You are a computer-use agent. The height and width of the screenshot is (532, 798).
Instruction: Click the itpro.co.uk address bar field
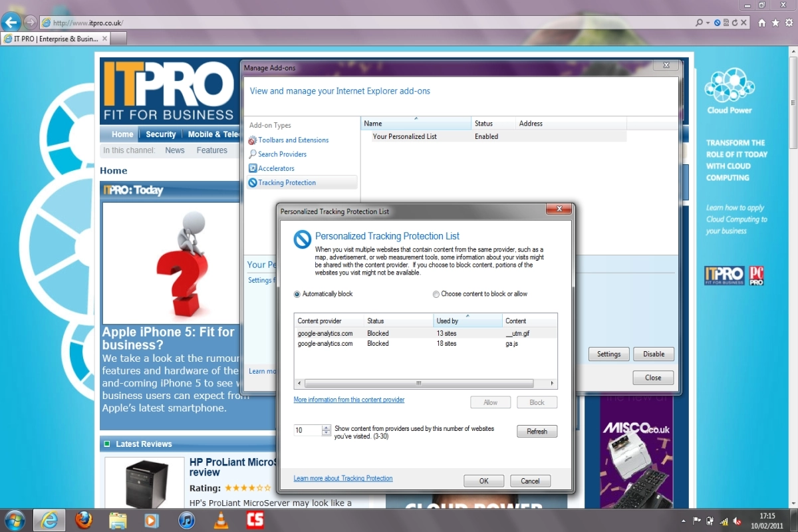tap(366, 23)
